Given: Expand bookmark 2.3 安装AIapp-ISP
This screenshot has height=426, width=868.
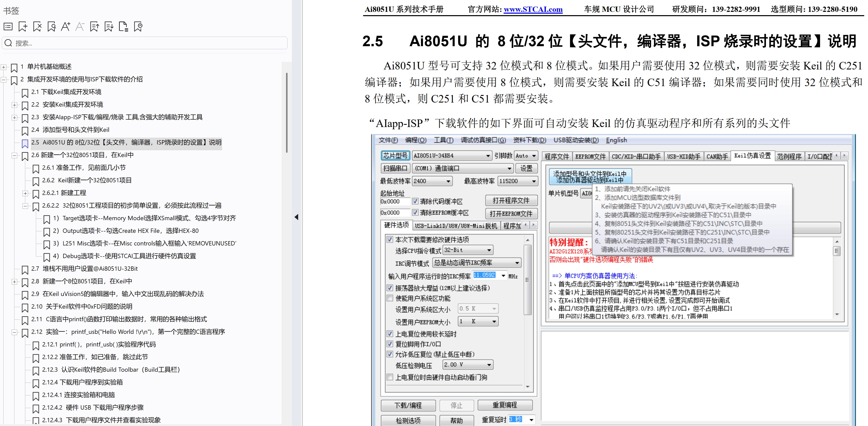Looking at the screenshot, I should pos(14,117).
